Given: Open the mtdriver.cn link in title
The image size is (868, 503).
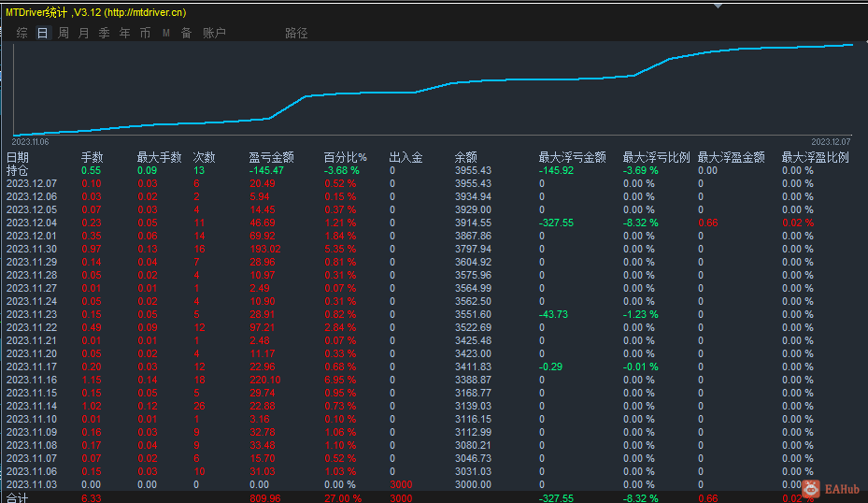Looking at the screenshot, I should click(145, 12).
